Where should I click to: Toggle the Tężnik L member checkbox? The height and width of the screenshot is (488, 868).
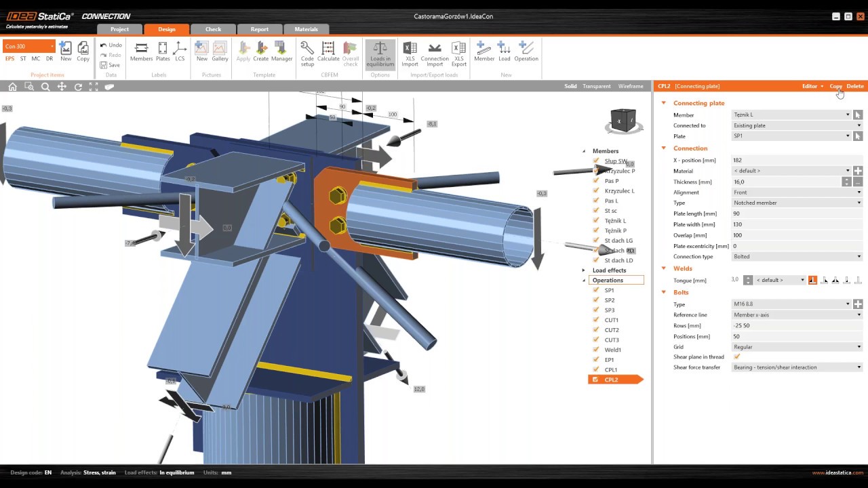(595, 220)
